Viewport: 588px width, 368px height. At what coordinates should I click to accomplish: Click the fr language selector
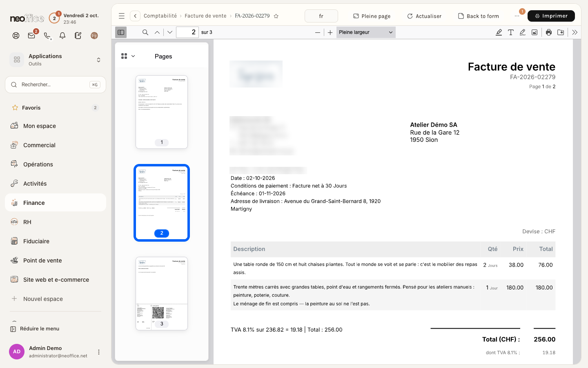321,16
